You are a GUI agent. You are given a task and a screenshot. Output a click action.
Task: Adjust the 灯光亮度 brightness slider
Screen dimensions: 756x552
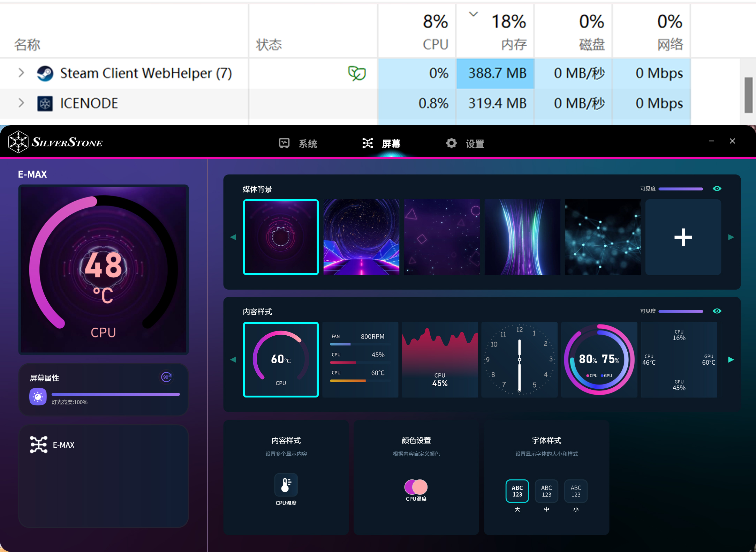coord(116,394)
